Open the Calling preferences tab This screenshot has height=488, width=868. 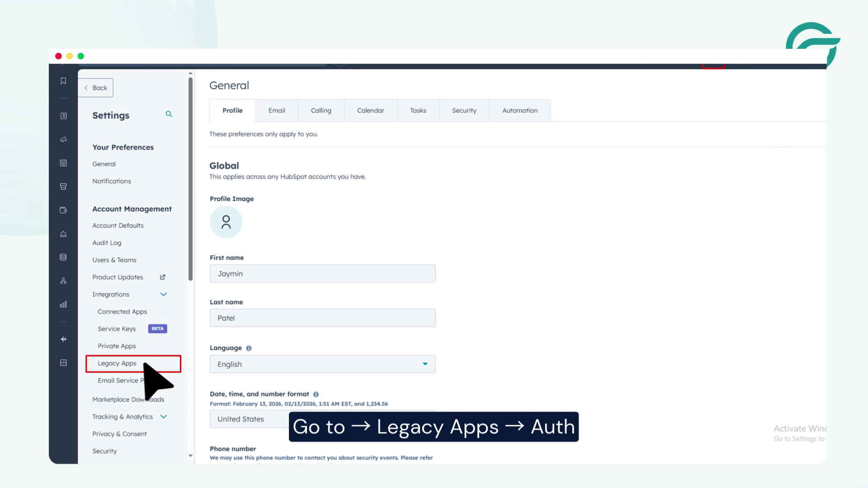[x=321, y=110]
